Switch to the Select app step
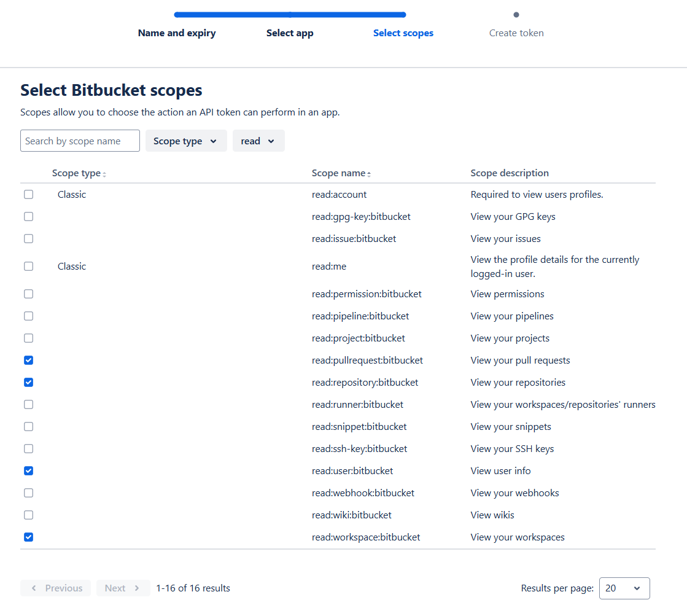The height and width of the screenshot is (616, 687). click(290, 33)
